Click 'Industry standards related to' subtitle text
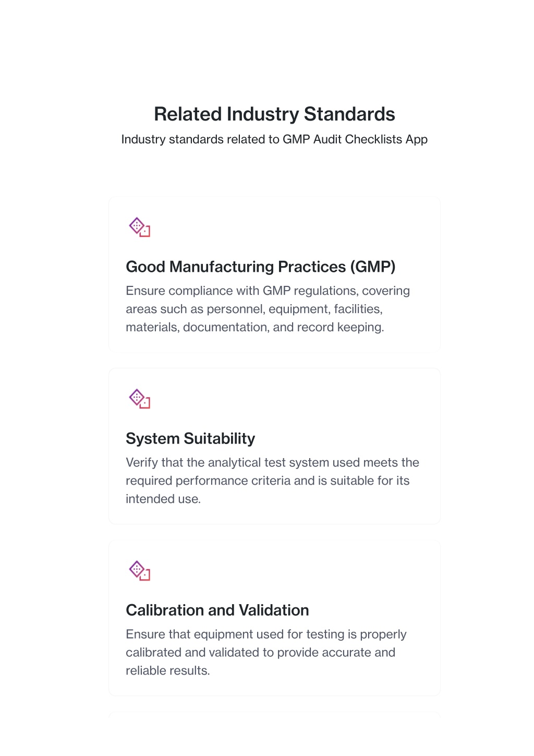The image size is (534, 756). coord(200,139)
